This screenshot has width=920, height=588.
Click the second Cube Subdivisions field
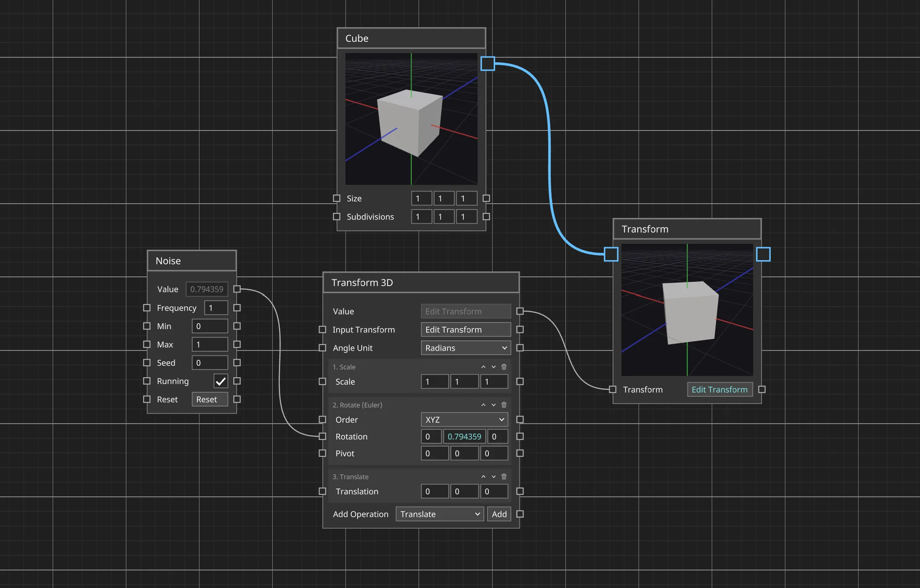pyautogui.click(x=444, y=217)
